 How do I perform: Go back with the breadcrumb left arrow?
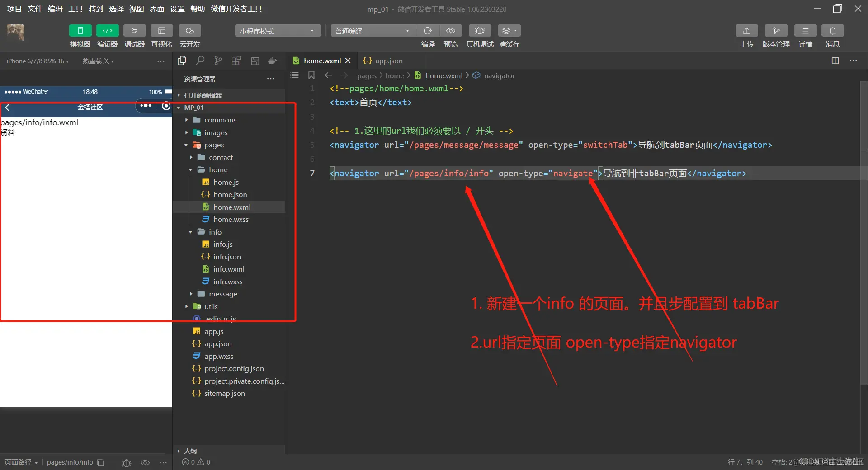coord(328,75)
